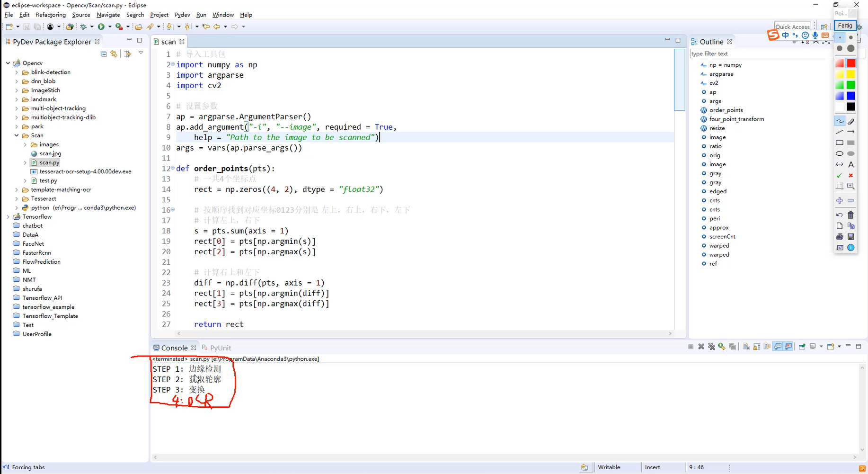Image resolution: width=868 pixels, height=474 pixels.
Task: Expand the blink-detection folder
Action: [17, 72]
